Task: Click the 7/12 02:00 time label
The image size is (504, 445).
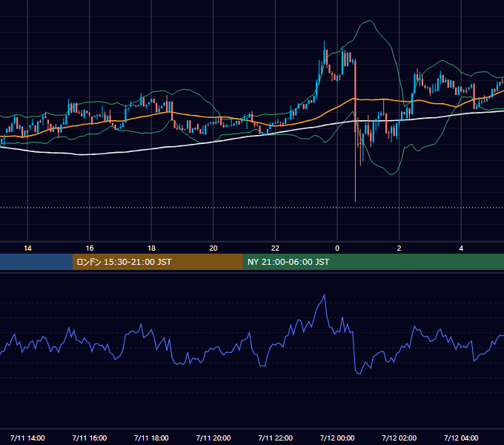Action: coord(399,438)
